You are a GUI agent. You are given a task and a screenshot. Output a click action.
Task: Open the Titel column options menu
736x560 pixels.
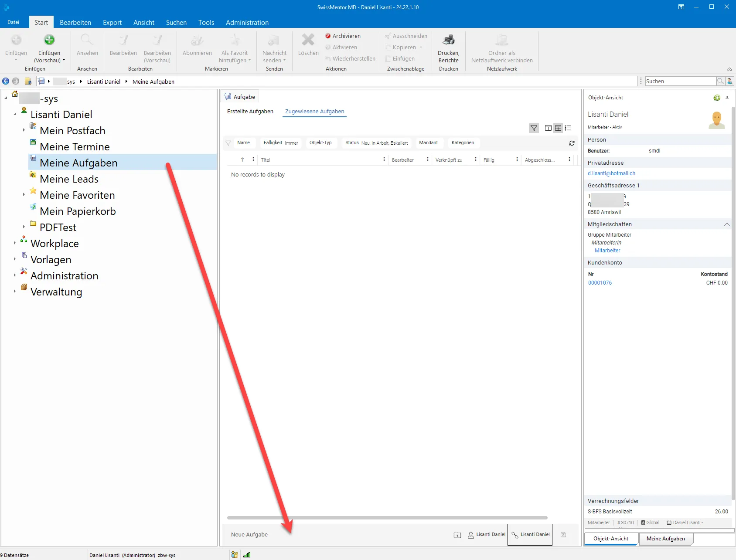(384, 160)
